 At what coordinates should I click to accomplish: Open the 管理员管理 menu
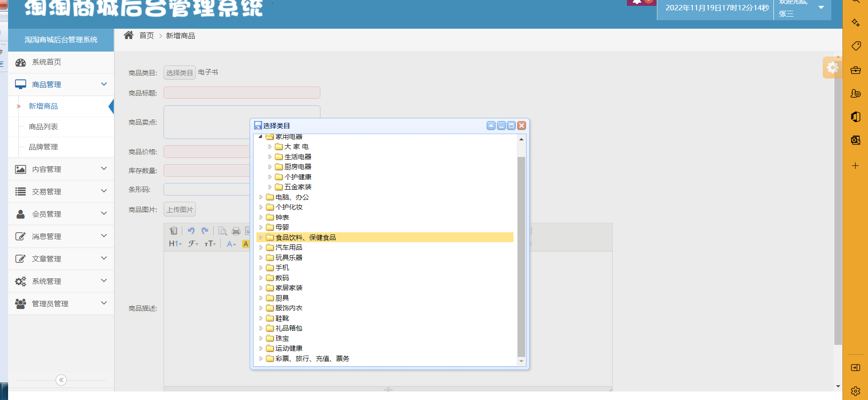tap(50, 304)
